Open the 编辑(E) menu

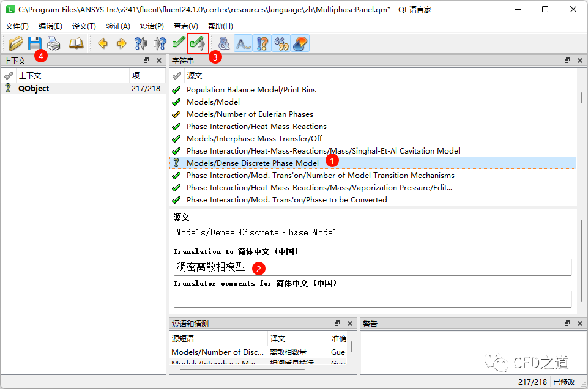click(x=50, y=26)
